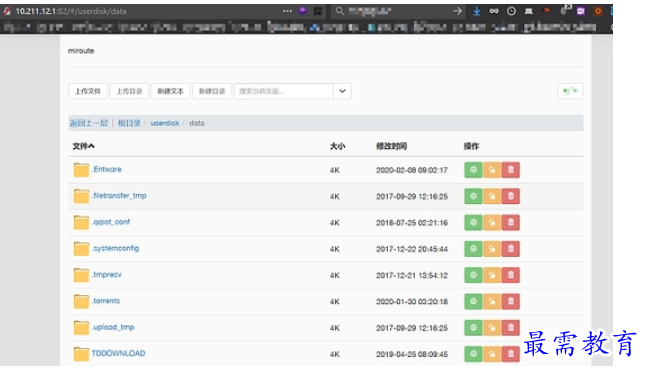Viewport: 645px width, 375px height.
Task: Click the data breadcrumb text
Action: [197, 123]
